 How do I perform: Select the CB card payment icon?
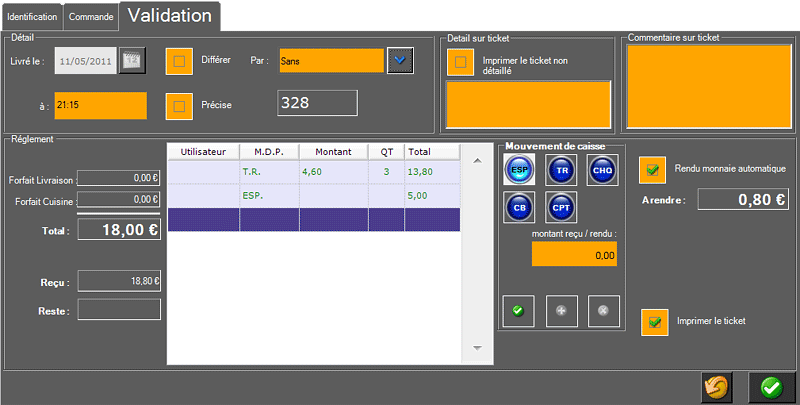pyautogui.click(x=519, y=207)
